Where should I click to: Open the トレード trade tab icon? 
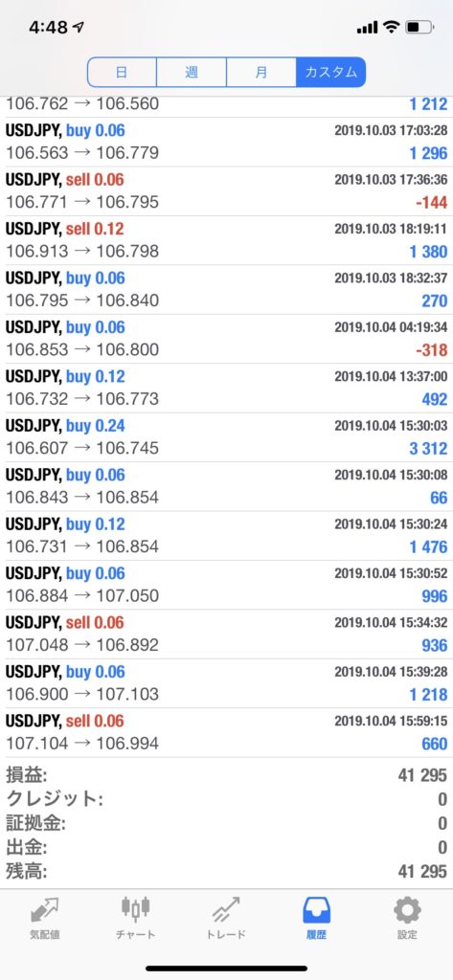(x=226, y=911)
